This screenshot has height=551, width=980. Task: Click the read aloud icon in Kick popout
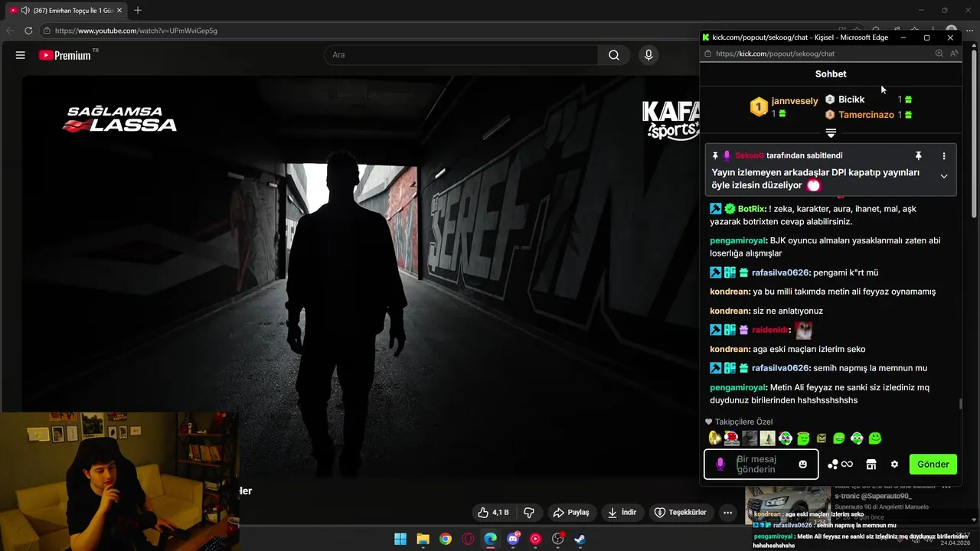click(954, 54)
